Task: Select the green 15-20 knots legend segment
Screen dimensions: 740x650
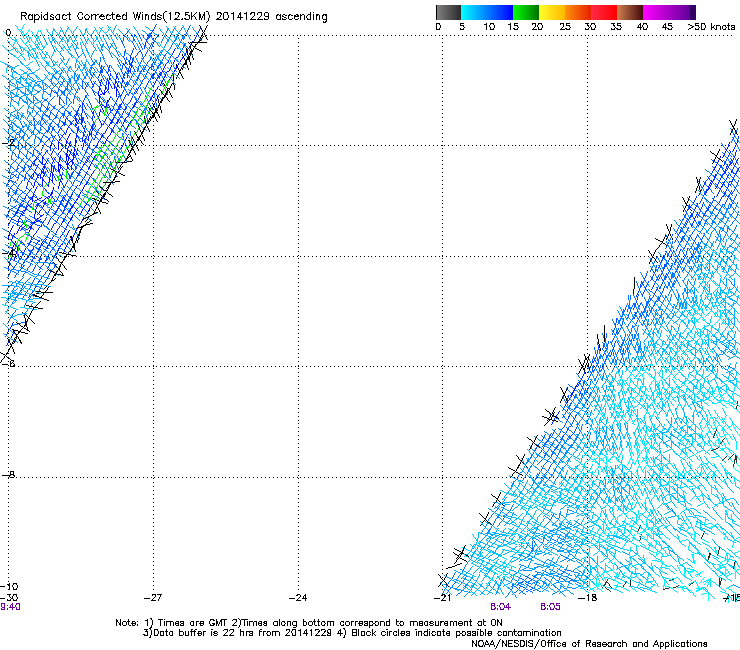Action: tap(526, 12)
